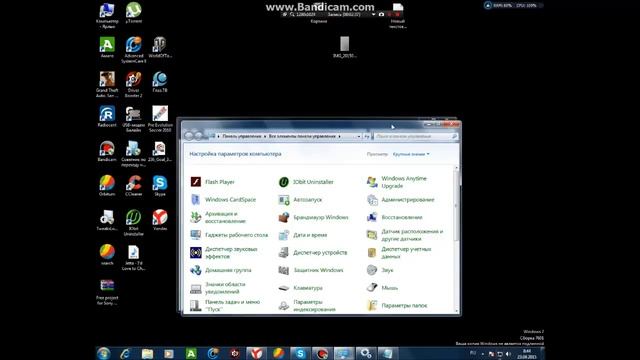The width and height of the screenshot is (640, 360).
Task: Open Диспетчер звуковых эффектов item
Action: 224,253
